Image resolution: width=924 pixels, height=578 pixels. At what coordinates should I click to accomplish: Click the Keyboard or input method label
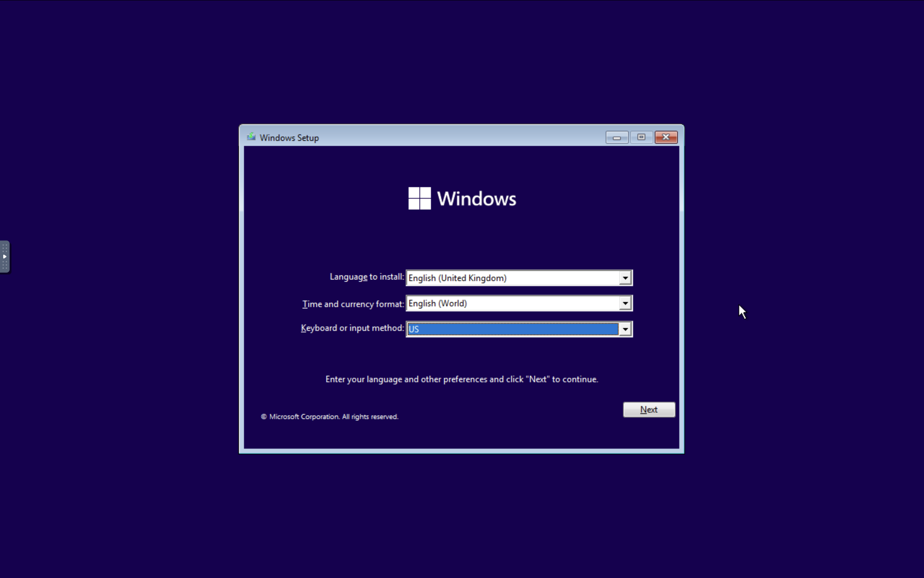coord(352,328)
